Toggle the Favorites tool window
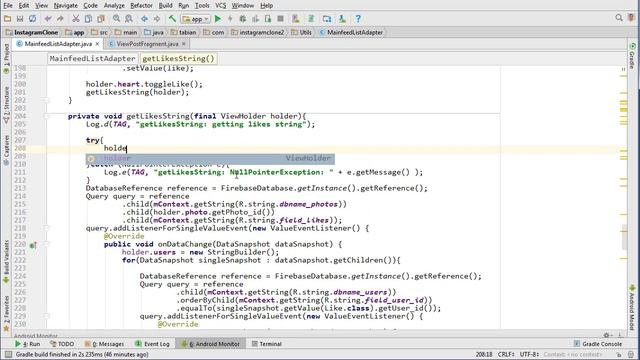This screenshot has width=640, height=360. click(x=6, y=314)
